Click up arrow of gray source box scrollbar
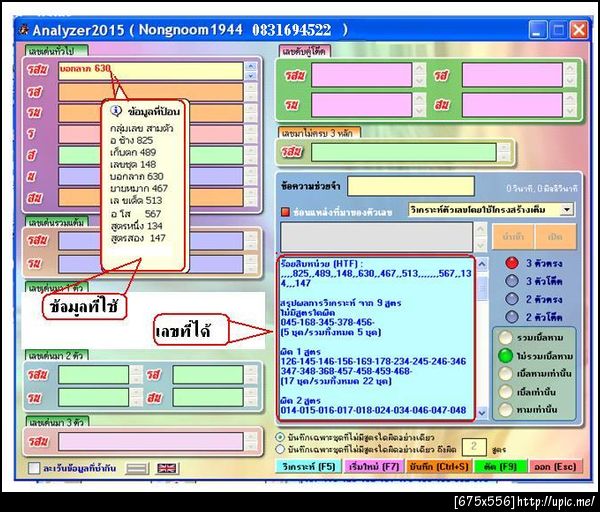The height and width of the screenshot is (512, 600). point(481,230)
